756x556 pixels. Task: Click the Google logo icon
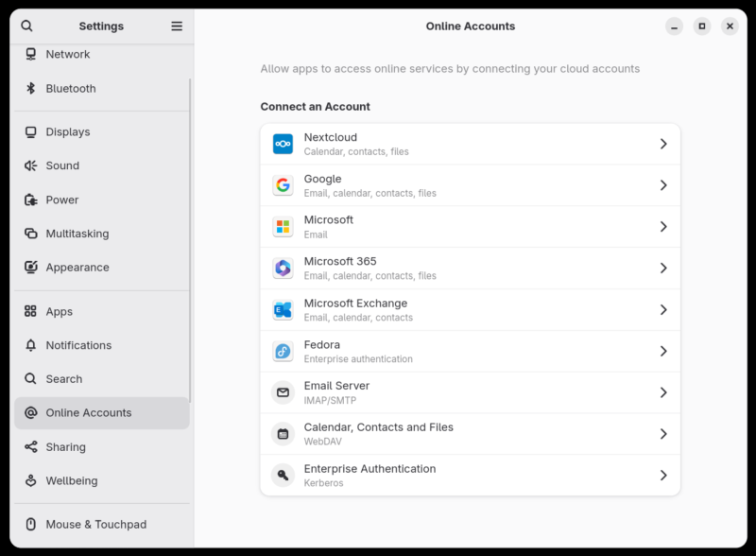[x=283, y=185]
